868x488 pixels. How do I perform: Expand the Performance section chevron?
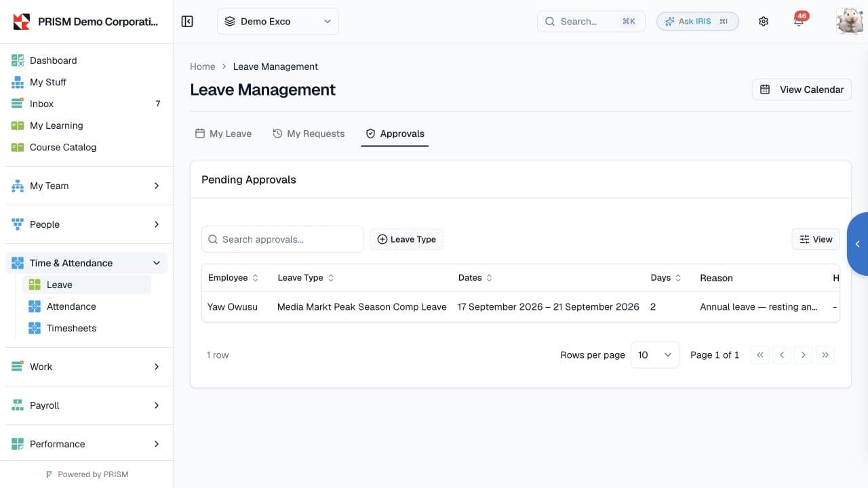[x=157, y=444]
